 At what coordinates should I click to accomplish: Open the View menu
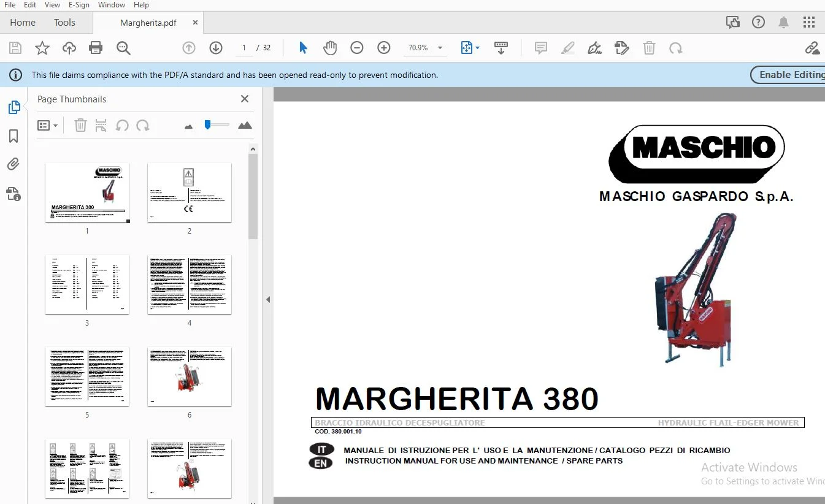(52, 5)
